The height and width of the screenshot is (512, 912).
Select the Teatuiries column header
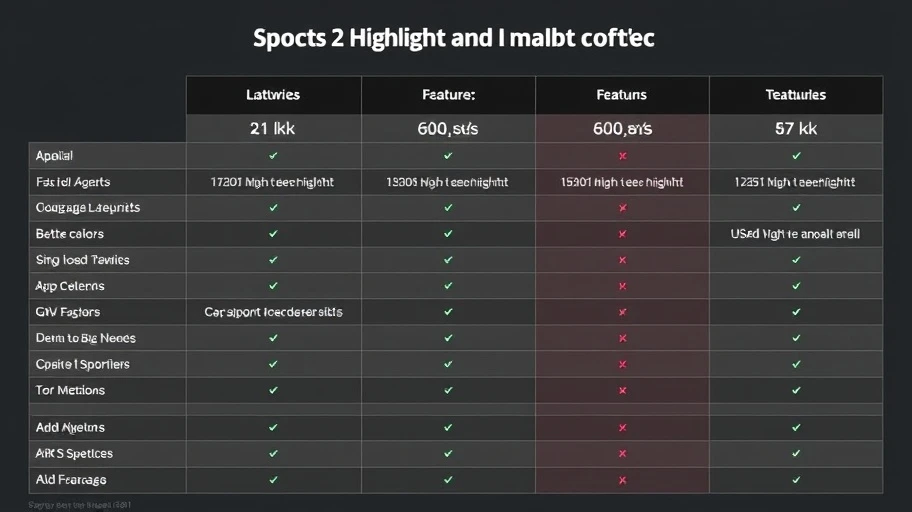point(796,95)
